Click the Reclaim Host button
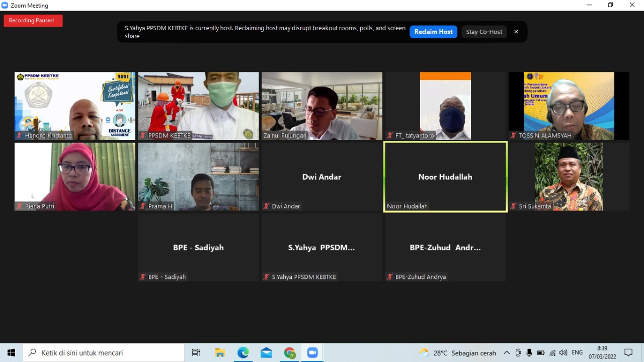 (433, 32)
